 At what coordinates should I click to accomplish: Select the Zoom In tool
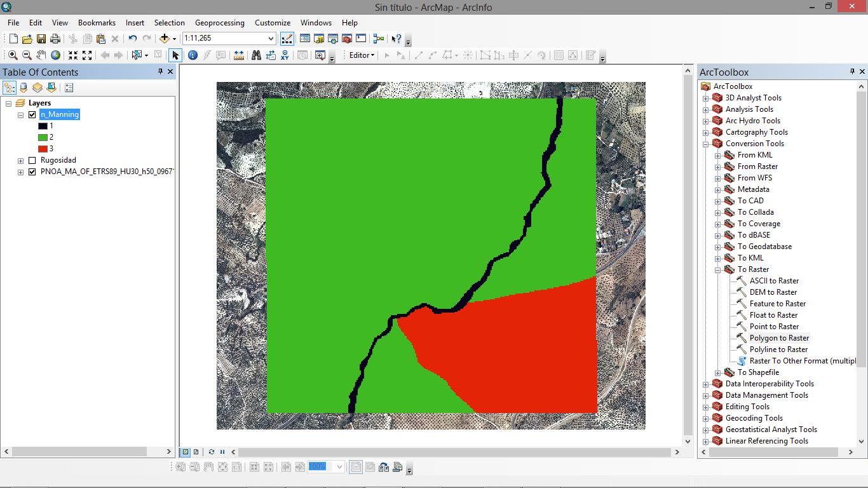pyautogui.click(x=13, y=55)
